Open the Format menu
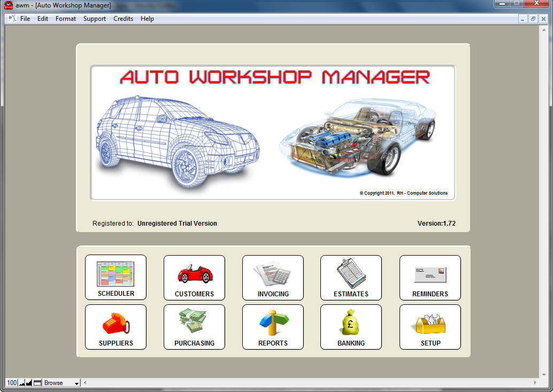 [x=66, y=19]
